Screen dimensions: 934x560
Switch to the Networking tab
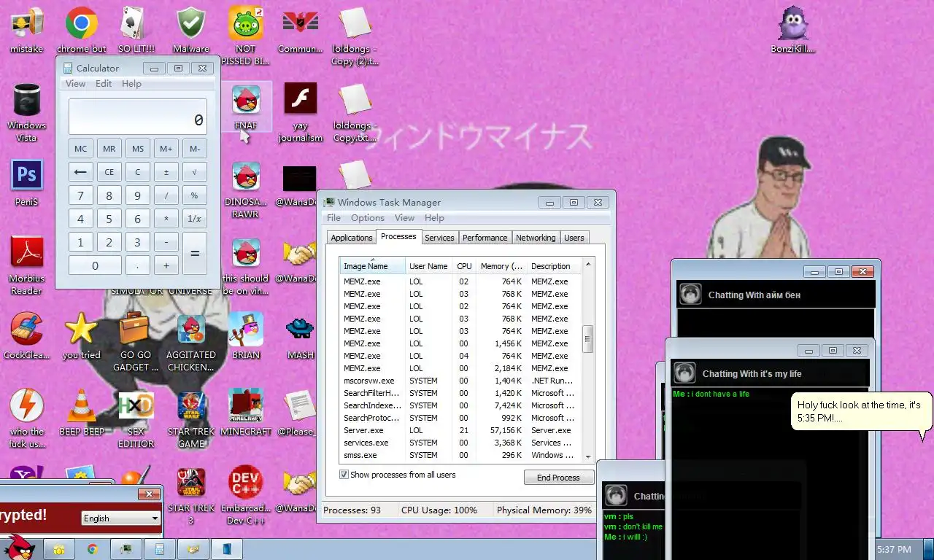[x=536, y=238]
